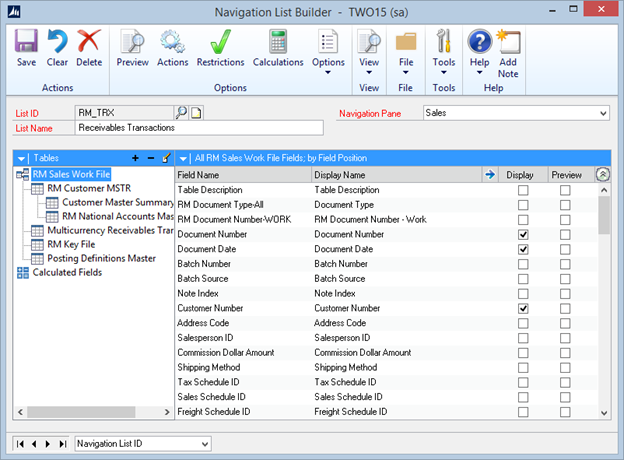
Task: Open the File dropdown arrow
Action: tap(406, 72)
